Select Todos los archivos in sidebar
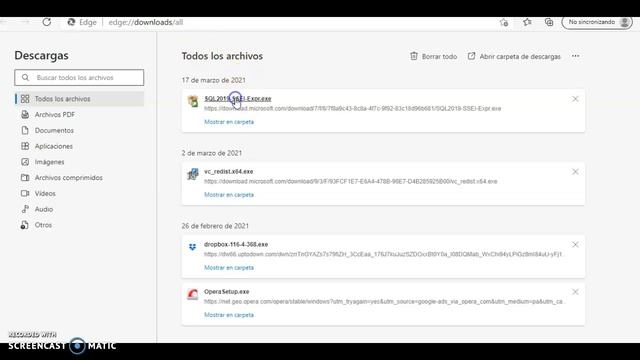The height and width of the screenshot is (360, 640). click(x=79, y=99)
